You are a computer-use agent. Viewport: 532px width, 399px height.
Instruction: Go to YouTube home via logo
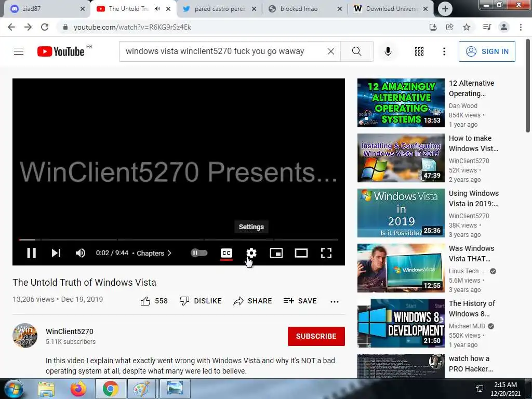point(61,51)
